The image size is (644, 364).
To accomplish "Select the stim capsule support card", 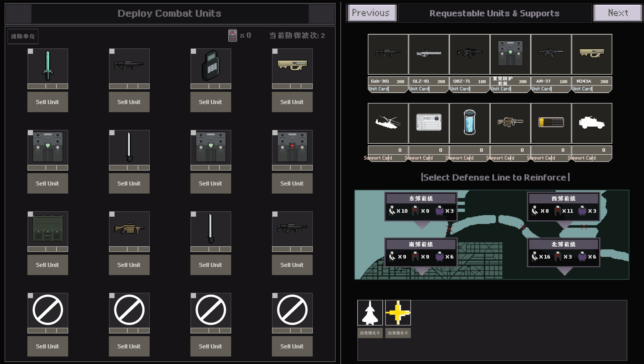I will pos(469,123).
